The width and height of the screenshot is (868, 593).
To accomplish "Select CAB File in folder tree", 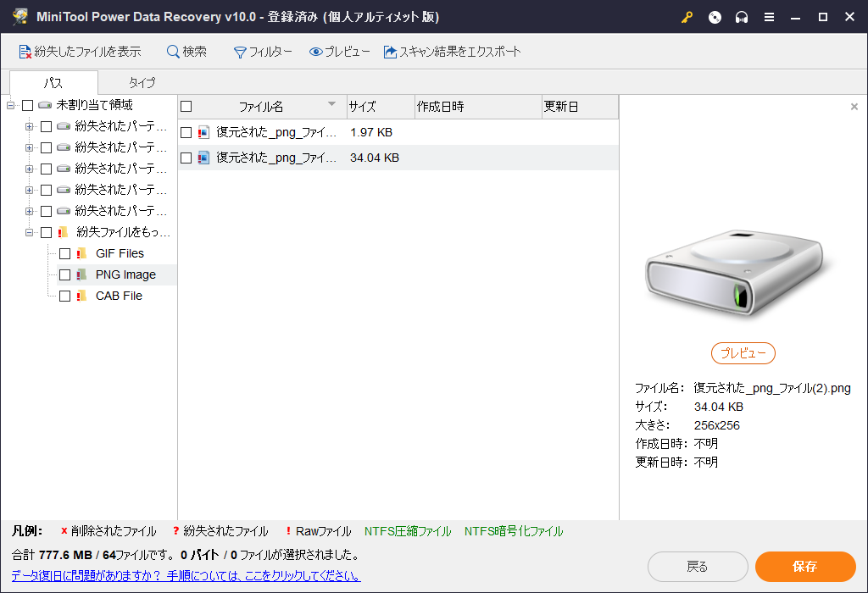I will click(x=119, y=296).
